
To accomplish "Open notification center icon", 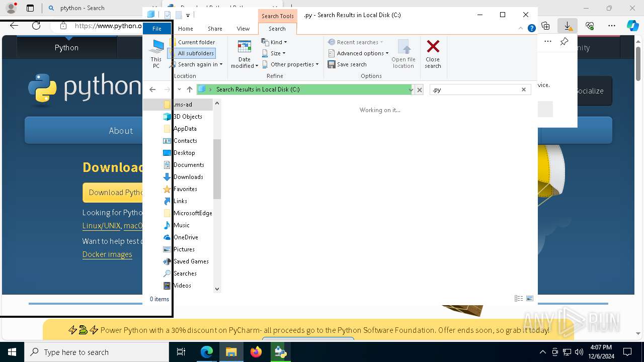I will [x=627, y=352].
